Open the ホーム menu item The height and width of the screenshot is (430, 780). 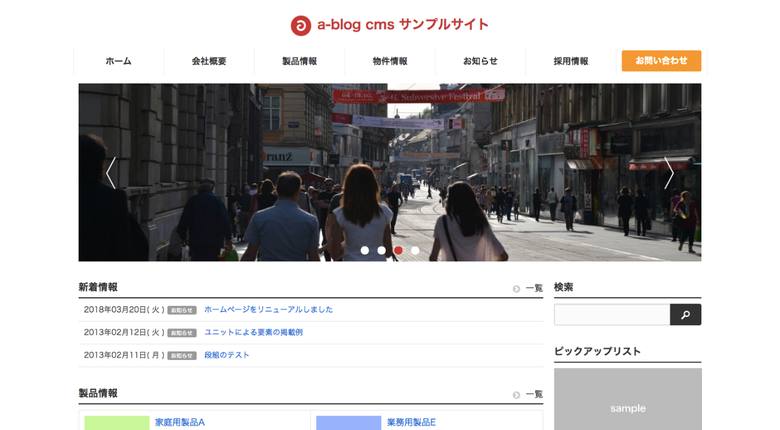[x=118, y=61]
